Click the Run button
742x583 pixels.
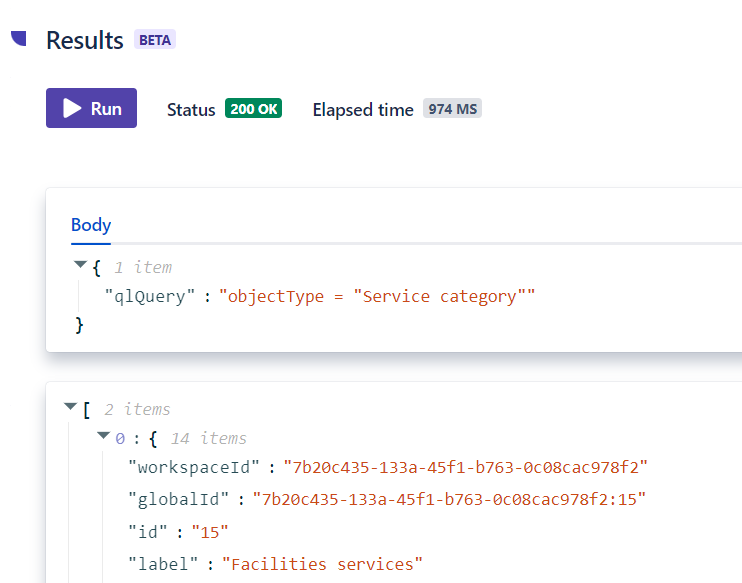pyautogui.click(x=91, y=108)
